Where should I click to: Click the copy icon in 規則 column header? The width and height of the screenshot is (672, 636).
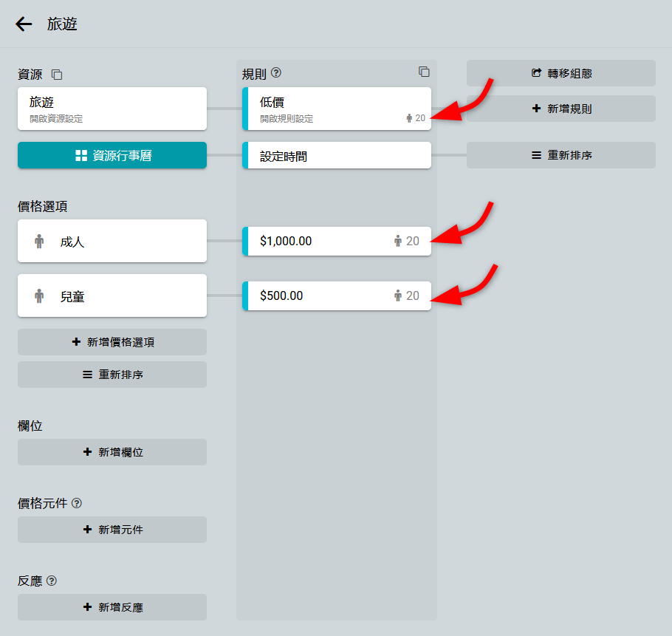pyautogui.click(x=424, y=72)
